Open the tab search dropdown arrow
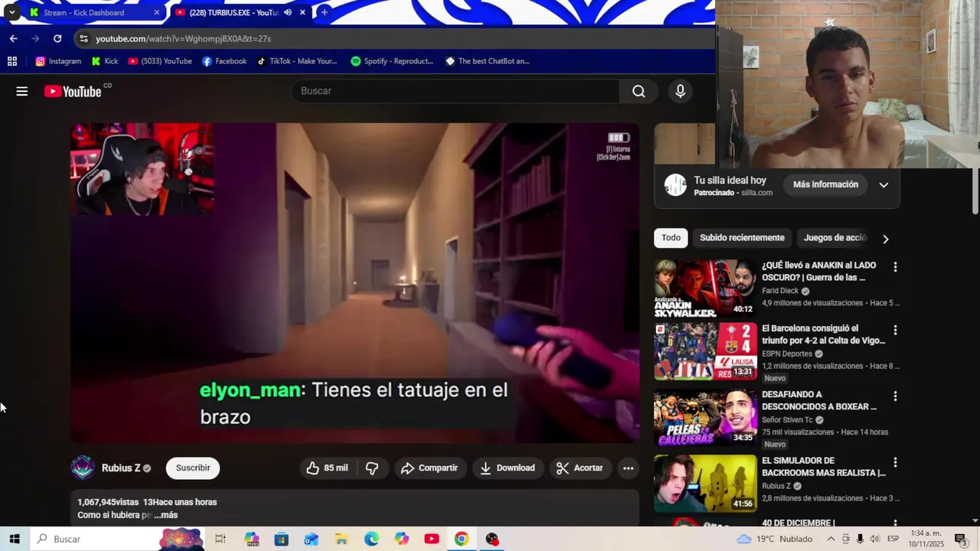980x551 pixels. pyautogui.click(x=11, y=12)
